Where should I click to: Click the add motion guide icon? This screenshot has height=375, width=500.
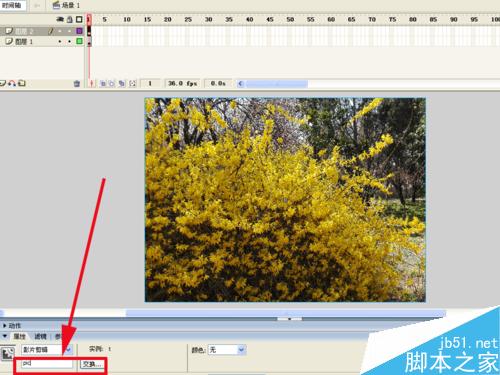[12, 83]
